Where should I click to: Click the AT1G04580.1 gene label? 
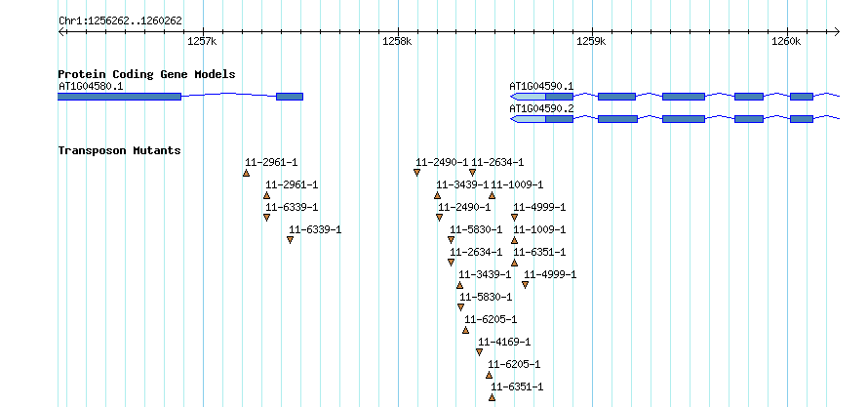click(91, 87)
